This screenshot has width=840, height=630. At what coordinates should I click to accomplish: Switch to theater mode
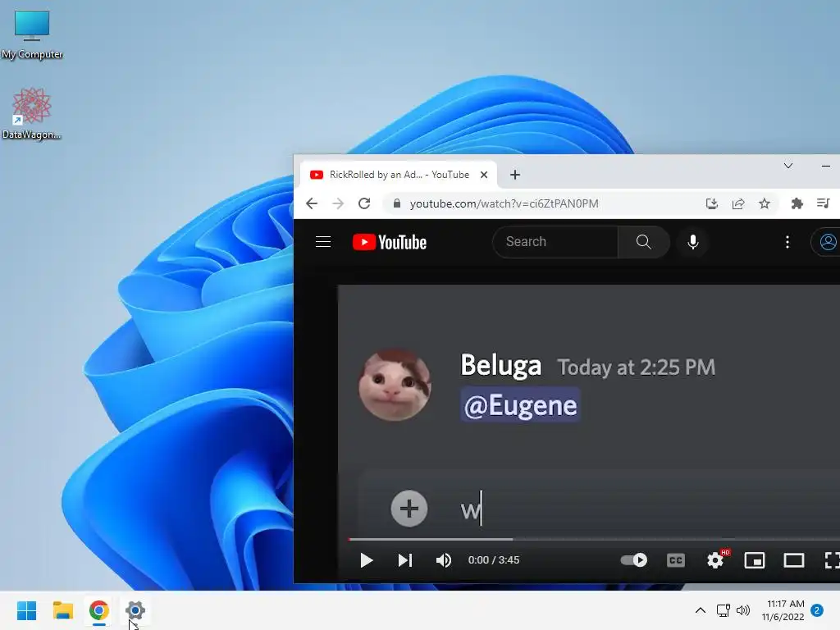pyautogui.click(x=793, y=560)
